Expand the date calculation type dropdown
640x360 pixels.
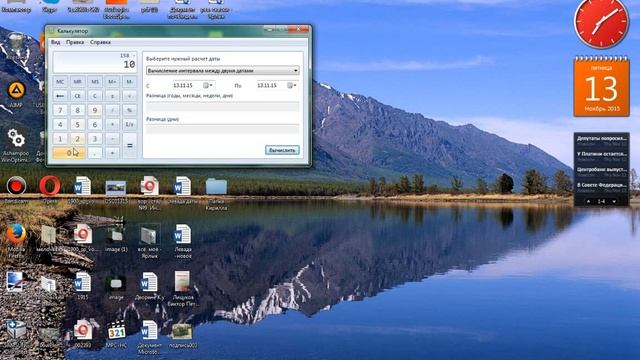click(x=296, y=71)
